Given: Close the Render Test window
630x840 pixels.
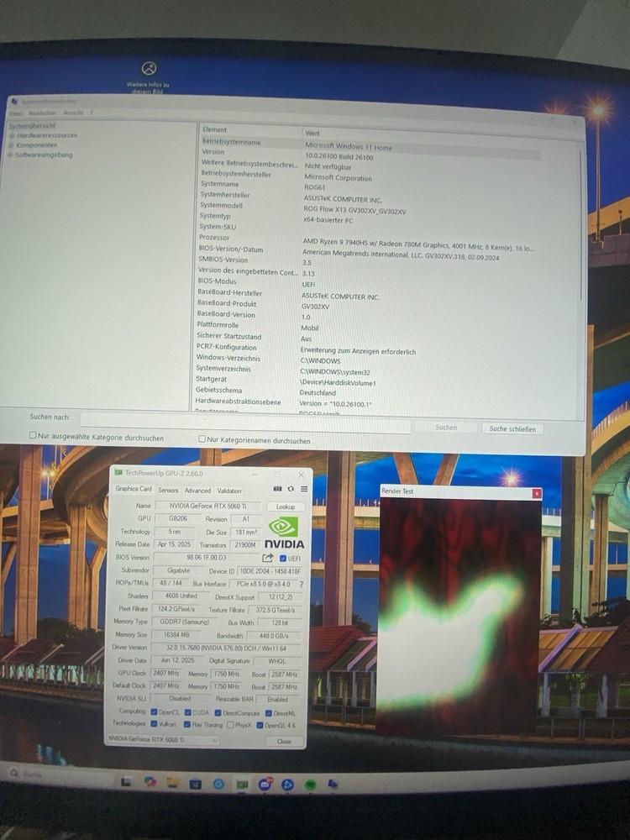Looking at the screenshot, I should click(x=536, y=493).
